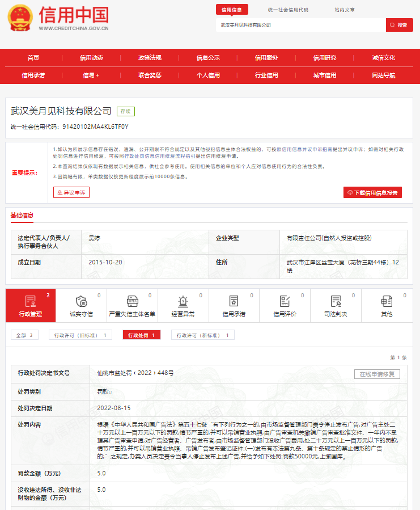Select the 基础信息 section tab
420x510 pixels.
click(x=22, y=216)
